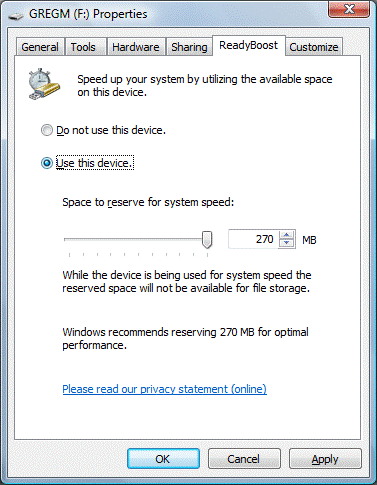Go to the Sharing tab
The width and height of the screenshot is (377, 485).
[x=189, y=47]
